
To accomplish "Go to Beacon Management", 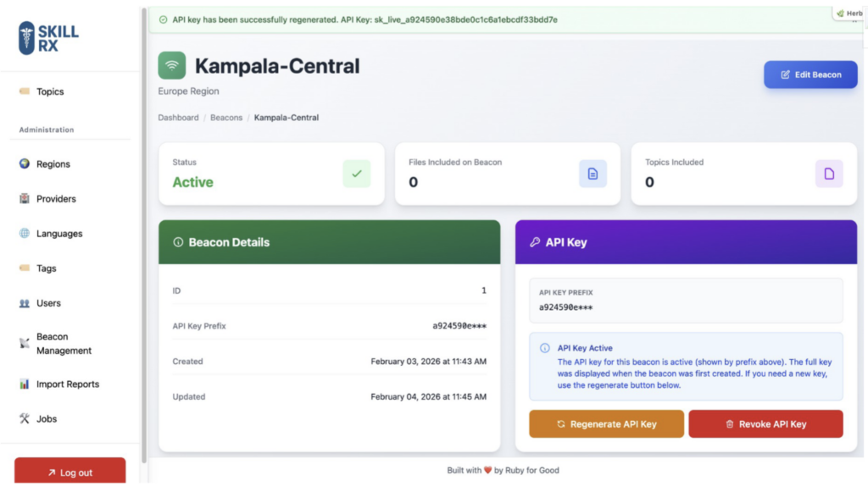I will pyautogui.click(x=64, y=343).
